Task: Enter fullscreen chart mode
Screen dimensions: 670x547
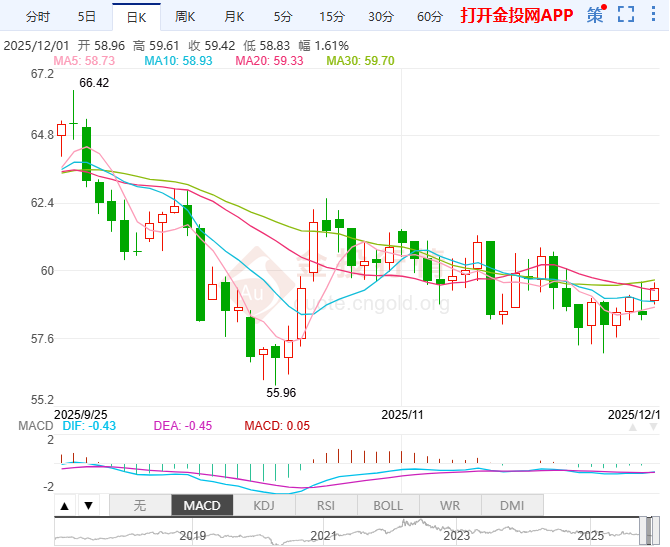Action: 626,15
